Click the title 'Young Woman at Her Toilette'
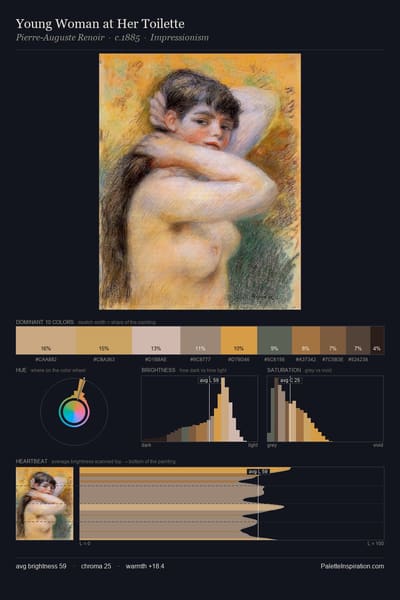This screenshot has height=600, width=400. tap(100, 24)
